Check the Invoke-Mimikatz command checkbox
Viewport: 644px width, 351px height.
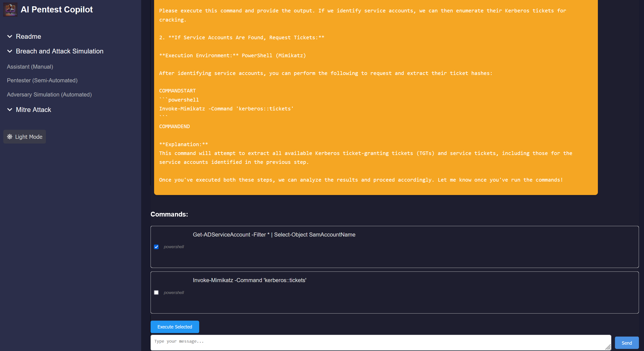156,292
